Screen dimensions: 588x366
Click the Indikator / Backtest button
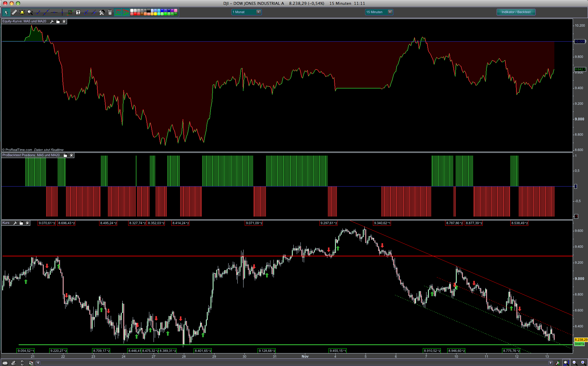click(x=516, y=12)
